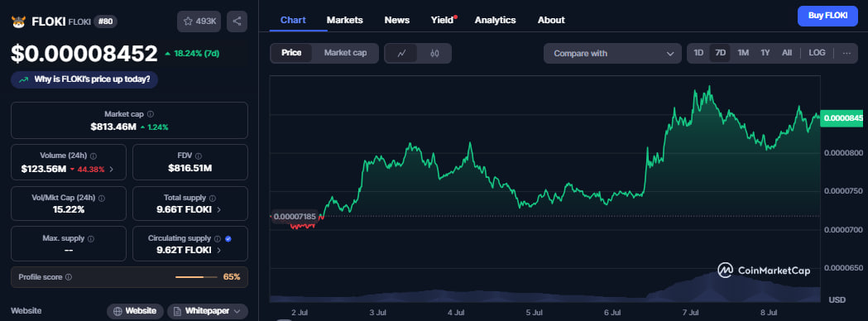
Task: Click the 15.22% Vol/Mkt Cap value
Action: (70, 210)
